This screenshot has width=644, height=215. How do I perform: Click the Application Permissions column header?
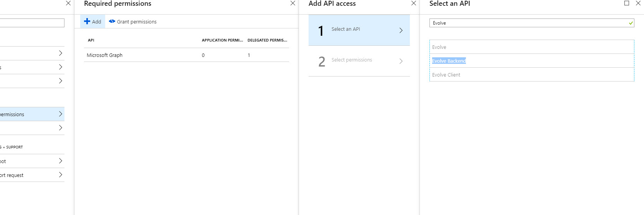222,40
